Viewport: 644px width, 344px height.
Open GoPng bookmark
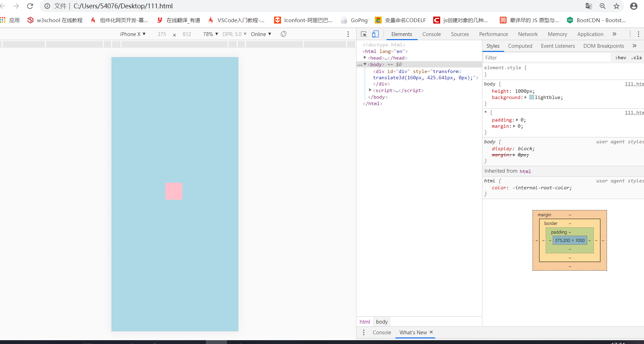[x=354, y=20]
